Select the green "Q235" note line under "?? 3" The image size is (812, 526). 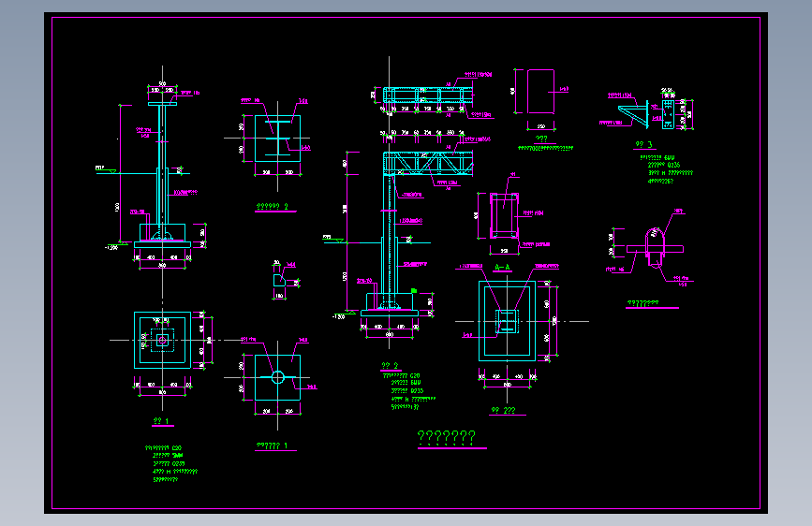[664, 165]
